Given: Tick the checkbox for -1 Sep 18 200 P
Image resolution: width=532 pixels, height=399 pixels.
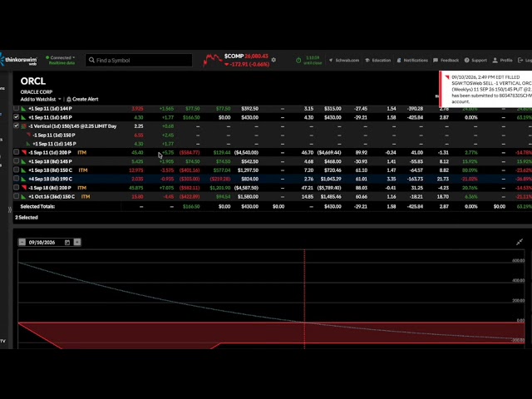Looking at the screenshot, I should click(x=16, y=187).
